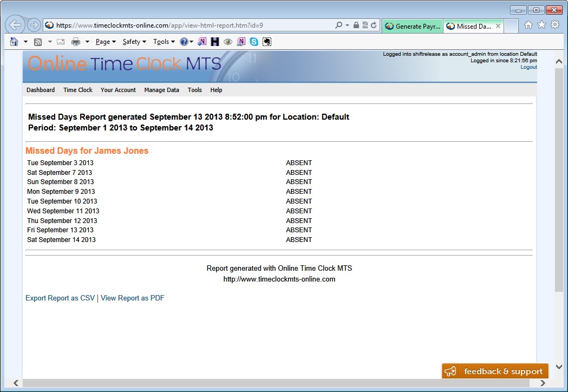Click View Report as PDF link
568x392 pixels.
(133, 298)
